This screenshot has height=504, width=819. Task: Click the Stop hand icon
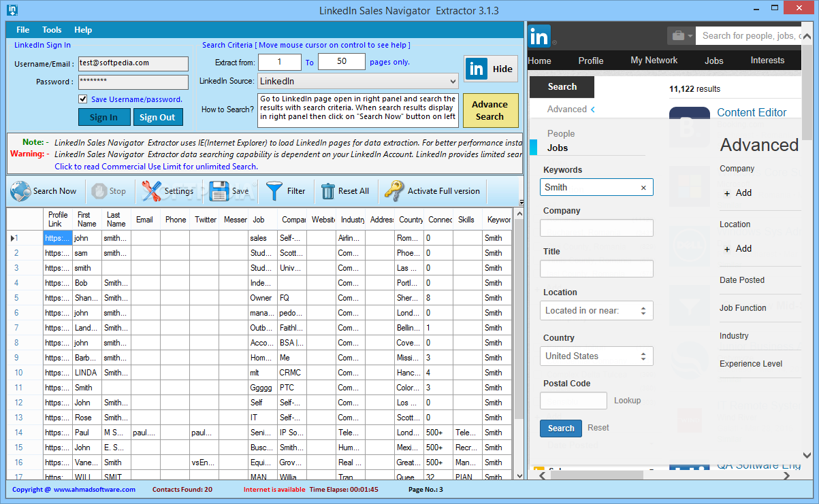(99, 191)
